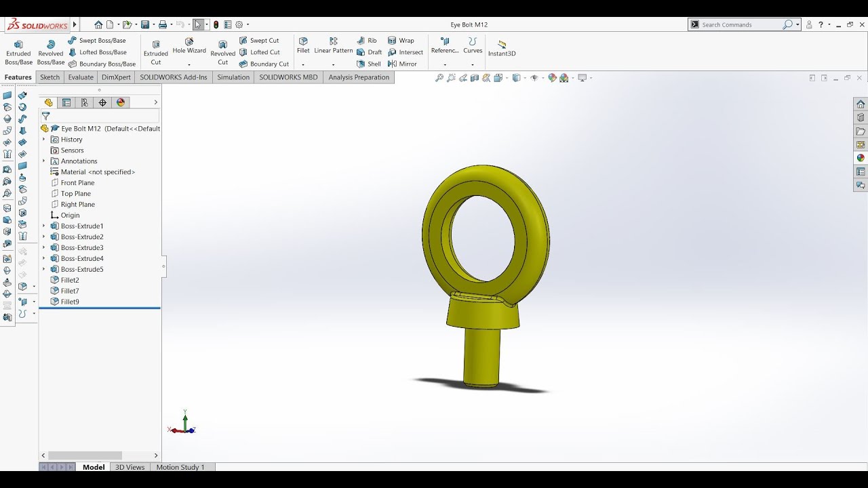Select the Linear Pattern tool
This screenshot has width=868, height=488.
coord(333,45)
